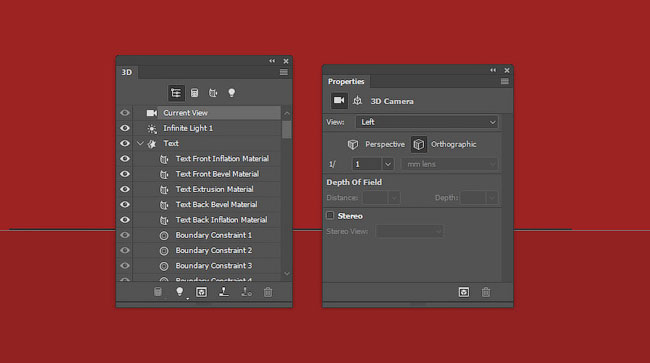Click the leftmost mesh icon in the 3D panel footer
650x363 pixels.
(x=158, y=292)
